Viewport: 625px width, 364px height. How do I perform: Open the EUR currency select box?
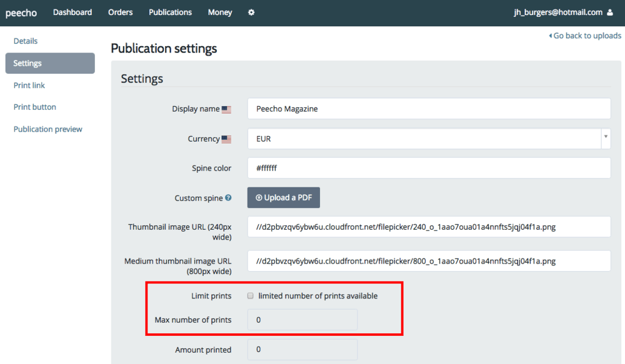pos(429,139)
